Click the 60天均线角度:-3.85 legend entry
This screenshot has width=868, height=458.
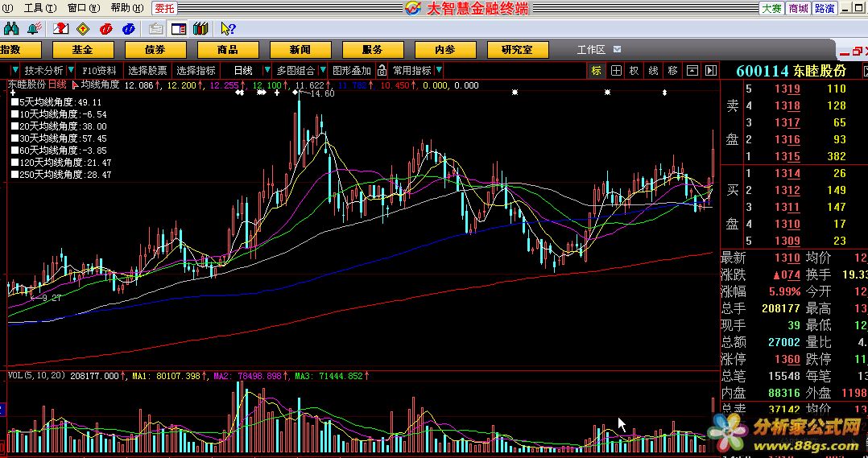coord(60,151)
